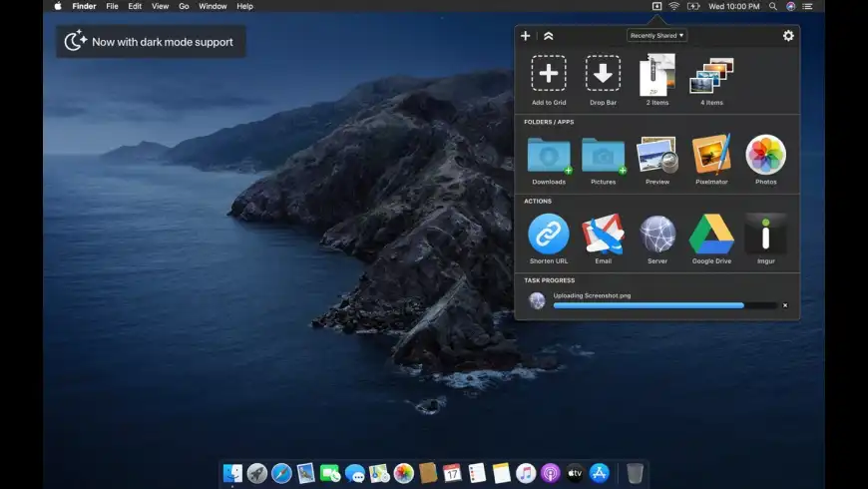Screen dimensions: 868x489
Task: Click the plus button in panel header
Action: click(526, 36)
